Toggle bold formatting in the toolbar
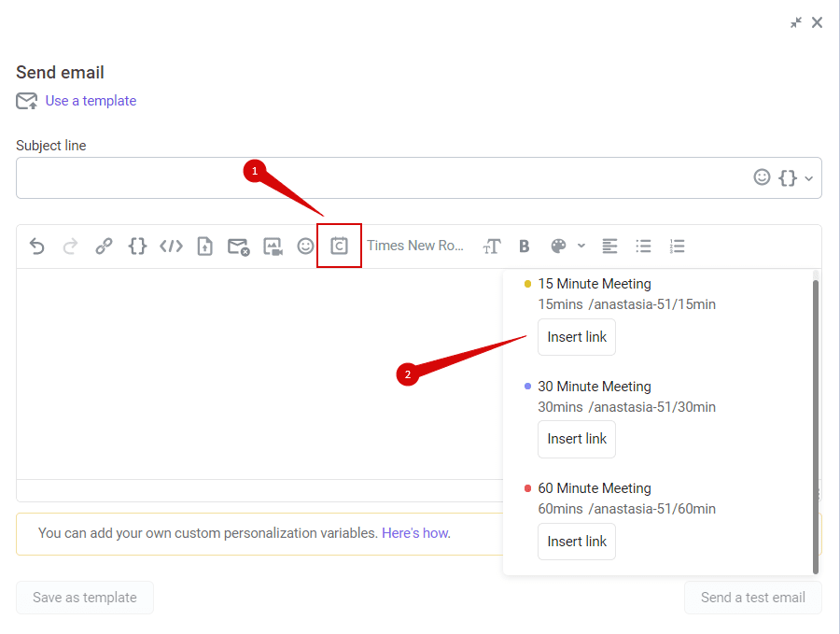The width and height of the screenshot is (840, 634). pyautogui.click(x=524, y=246)
